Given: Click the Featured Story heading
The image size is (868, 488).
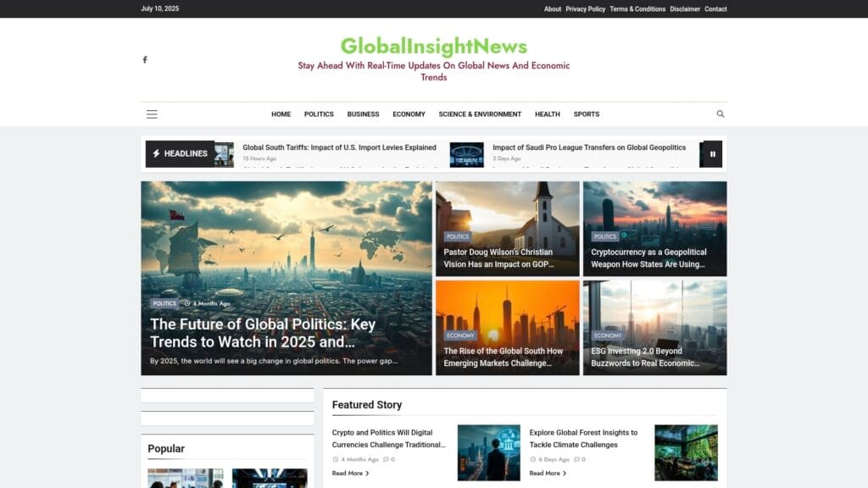Looking at the screenshot, I should 367,405.
